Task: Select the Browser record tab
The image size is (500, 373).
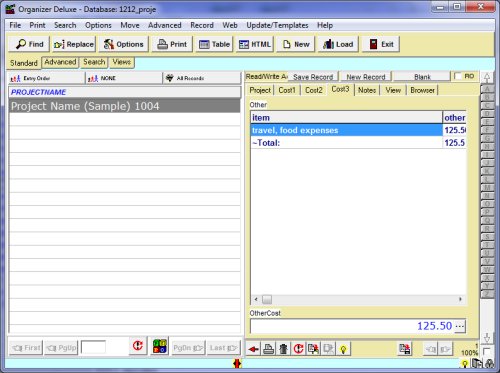Action: click(x=422, y=90)
